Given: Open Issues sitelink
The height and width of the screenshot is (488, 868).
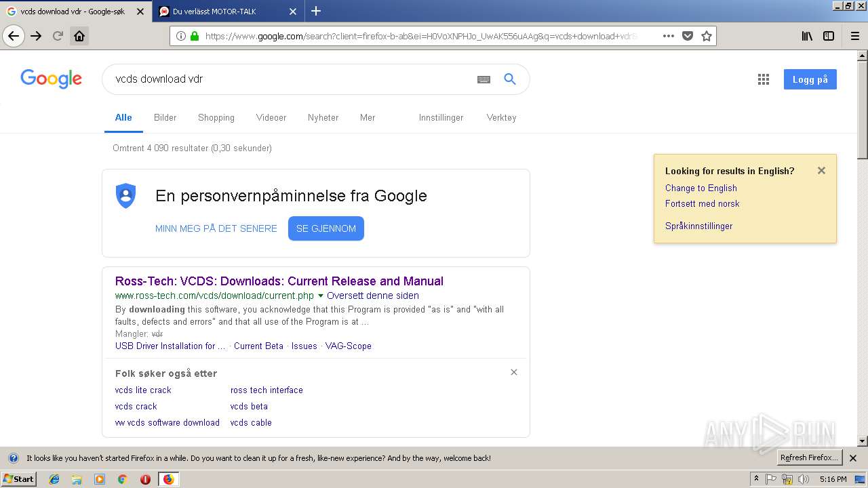Looking at the screenshot, I should (x=304, y=346).
